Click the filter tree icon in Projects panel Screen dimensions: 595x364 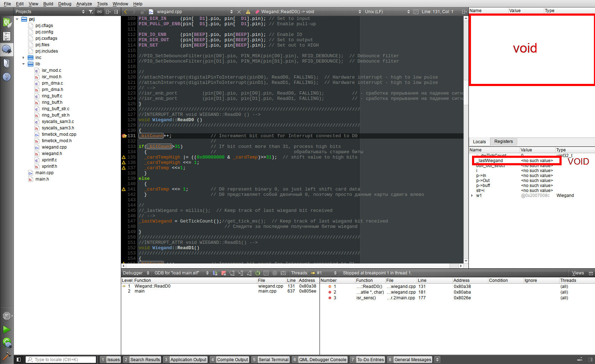(91, 12)
